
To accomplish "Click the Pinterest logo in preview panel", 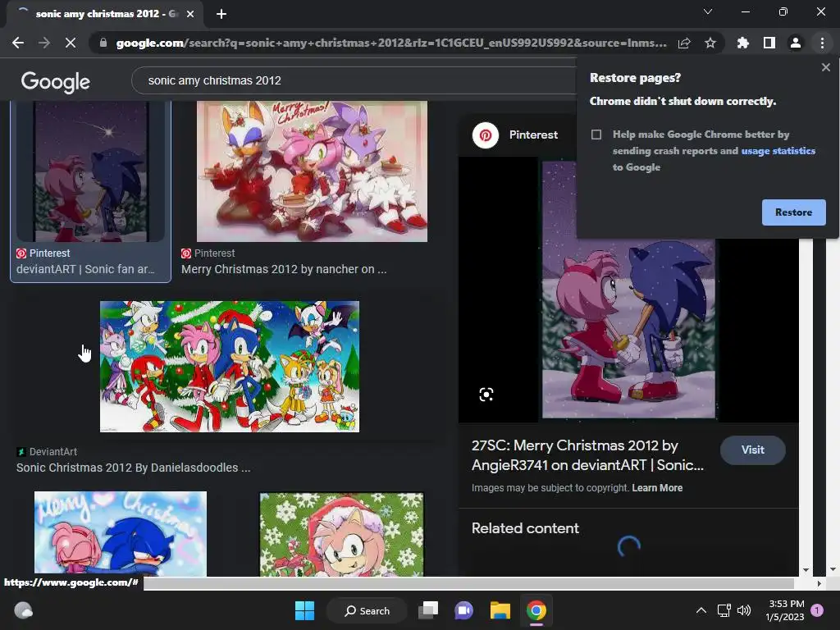I will click(486, 135).
